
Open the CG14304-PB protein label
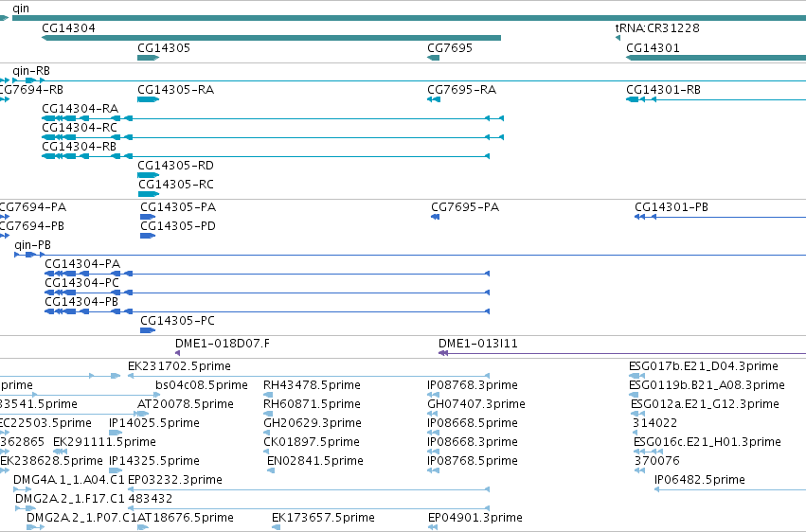point(81,302)
